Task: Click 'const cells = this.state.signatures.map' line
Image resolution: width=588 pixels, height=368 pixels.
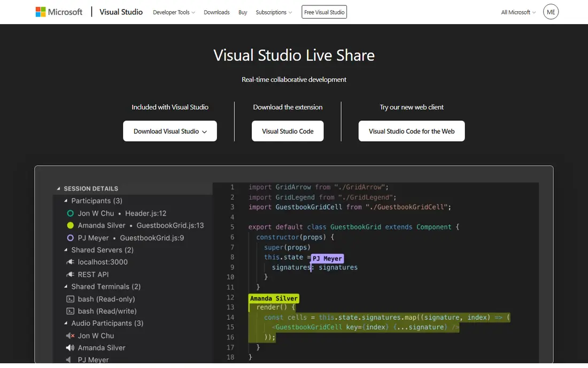Action: click(386, 317)
